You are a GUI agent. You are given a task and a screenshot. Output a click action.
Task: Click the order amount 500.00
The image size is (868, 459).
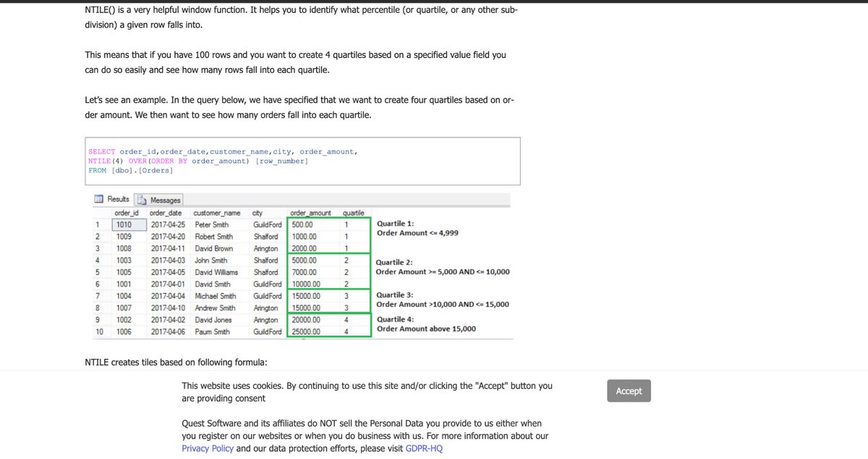[303, 225]
